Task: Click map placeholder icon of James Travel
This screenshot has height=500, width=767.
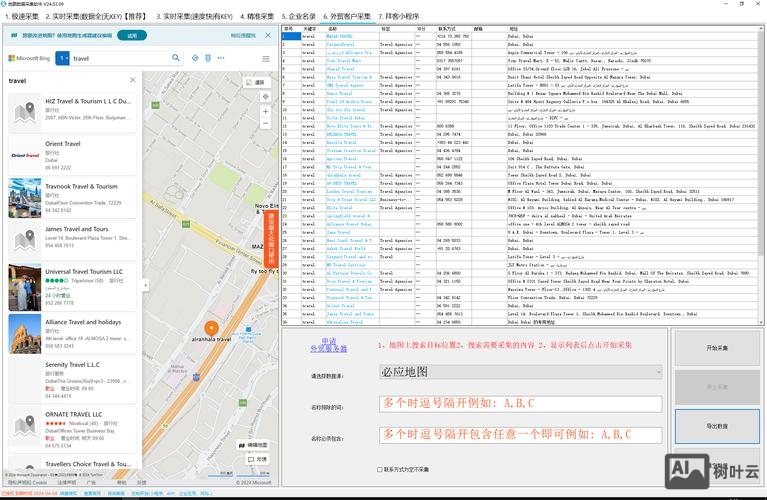Action: tap(25, 240)
